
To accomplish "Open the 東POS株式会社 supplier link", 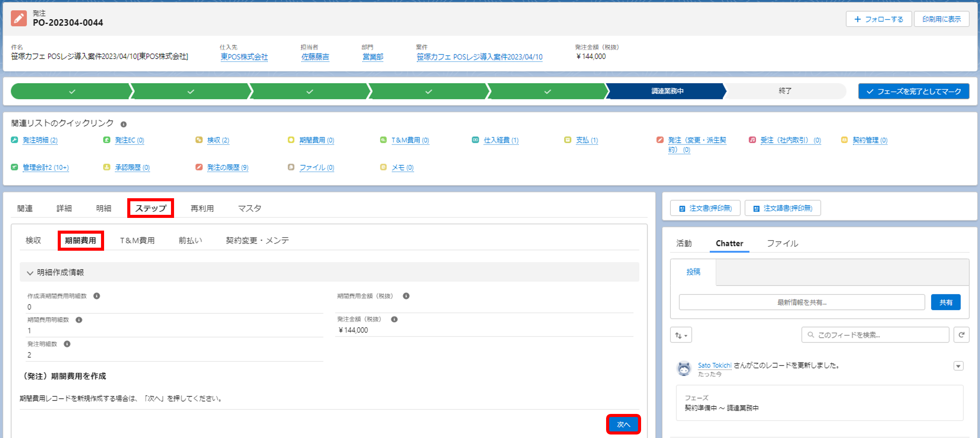I will click(x=244, y=57).
